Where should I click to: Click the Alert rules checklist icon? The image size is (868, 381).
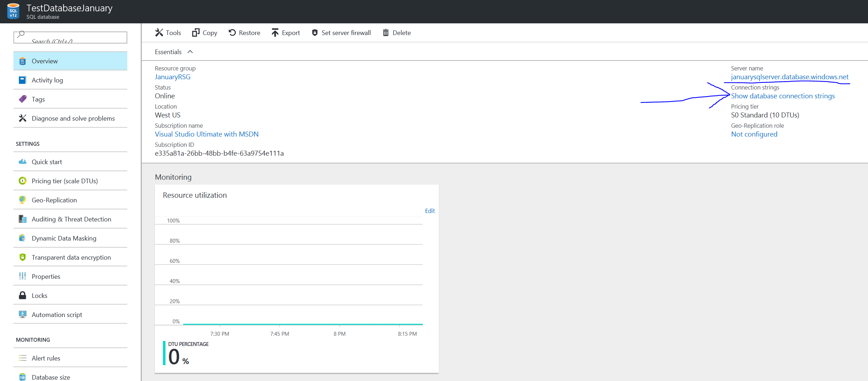coord(23,358)
